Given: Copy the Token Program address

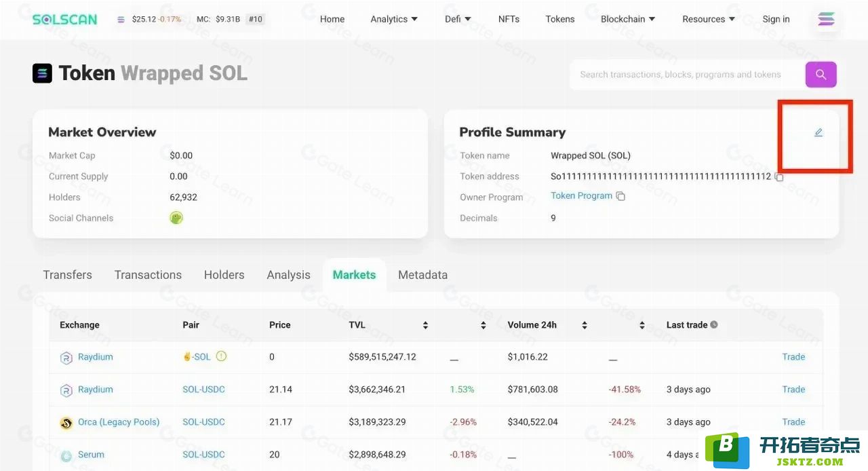Looking at the screenshot, I should point(620,196).
